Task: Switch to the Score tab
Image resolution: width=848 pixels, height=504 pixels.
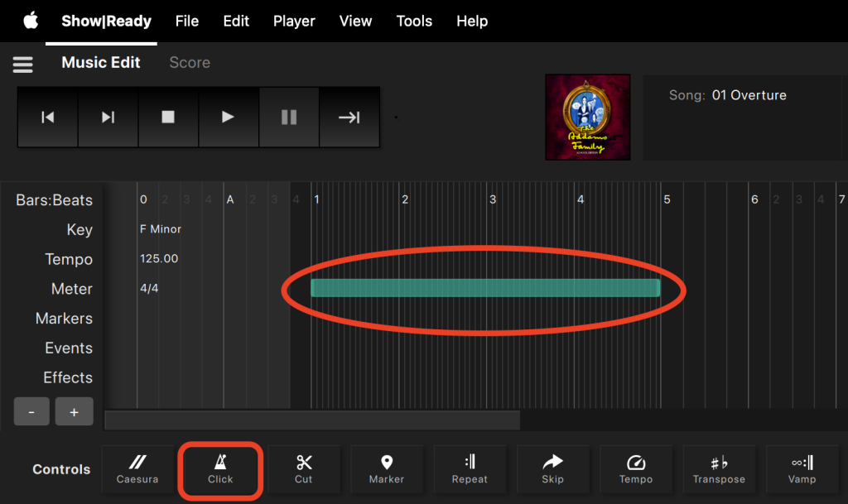Action: point(190,63)
